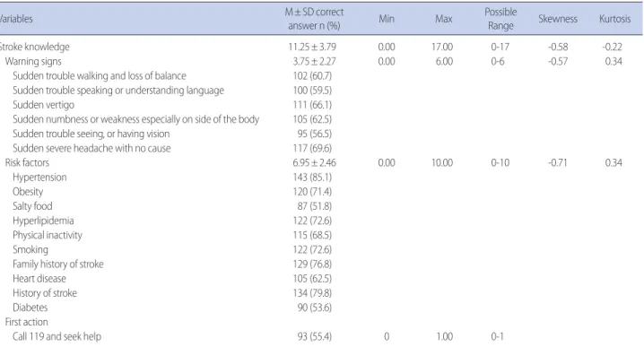This screenshot has height=347, width=644.
Task: Click the value '102 (60.7)'
Action: pyautogui.click(x=312, y=76)
